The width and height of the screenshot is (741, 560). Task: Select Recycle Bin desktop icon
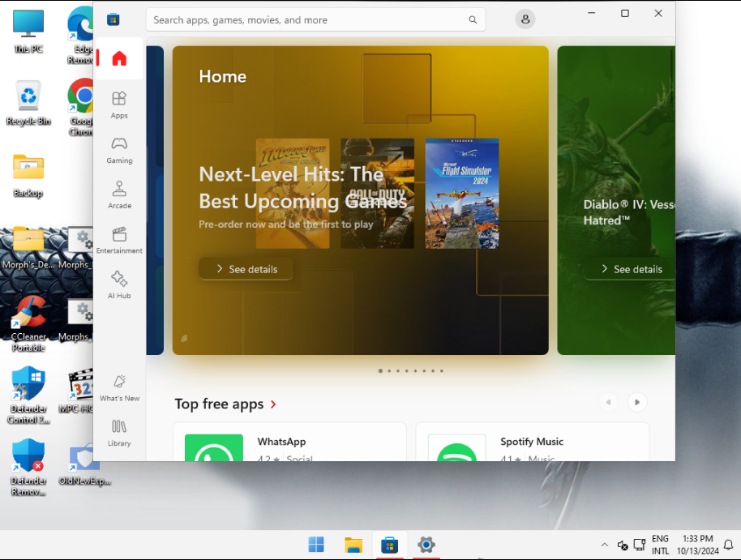point(28,103)
